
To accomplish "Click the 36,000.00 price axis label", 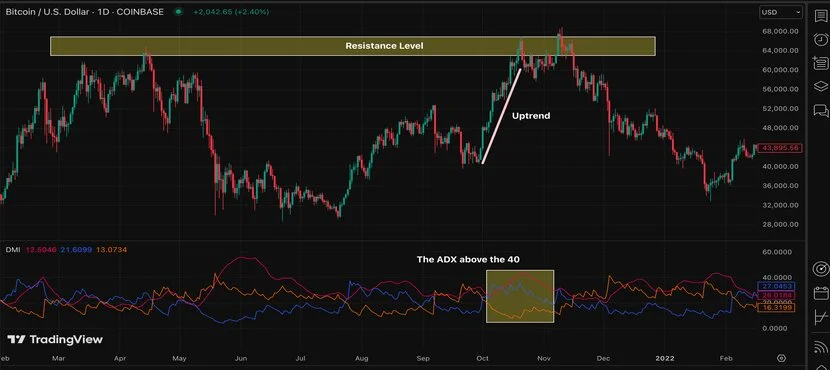I will 780,186.
